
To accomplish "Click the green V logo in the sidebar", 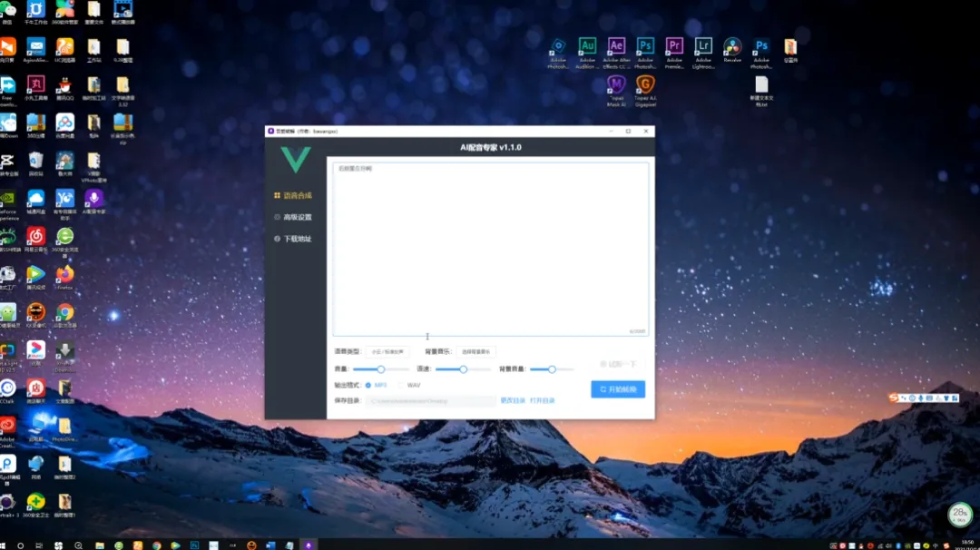I will (x=296, y=160).
